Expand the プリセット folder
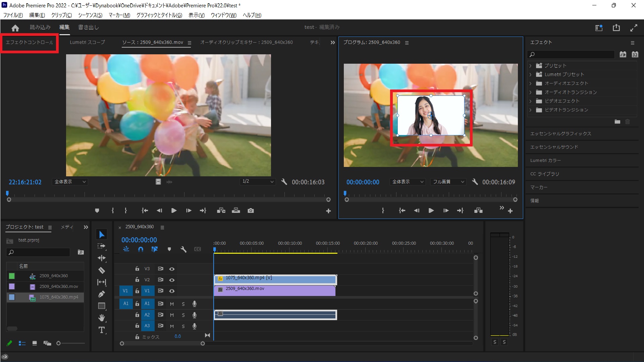 (531, 66)
